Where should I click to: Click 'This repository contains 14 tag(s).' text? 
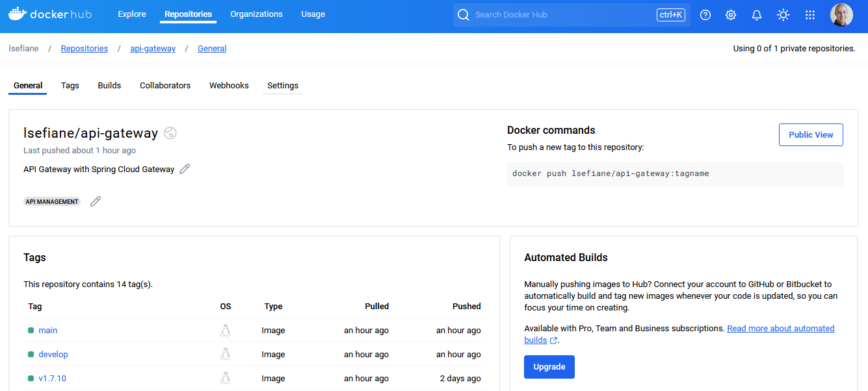click(88, 284)
